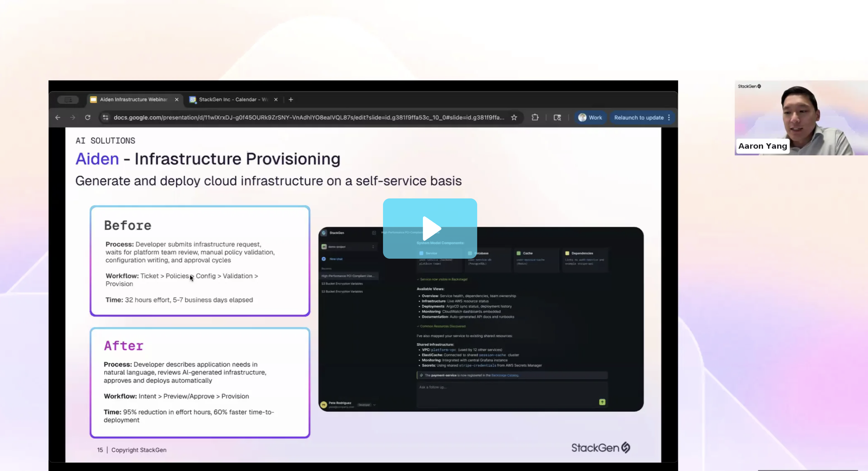Click the Work profile avatar icon
The height and width of the screenshot is (471, 868).
pyautogui.click(x=583, y=118)
